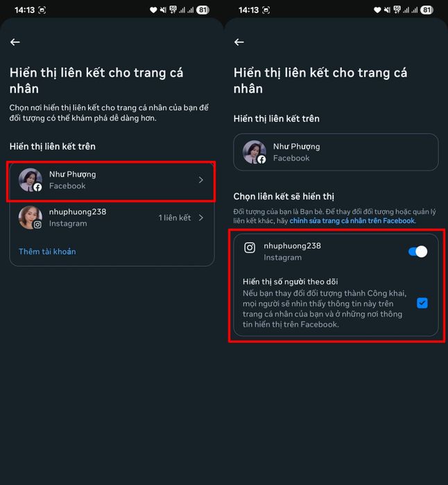Tap the Như Phượng name in the chevron-less card
This screenshot has width=448, height=485.
[296, 146]
